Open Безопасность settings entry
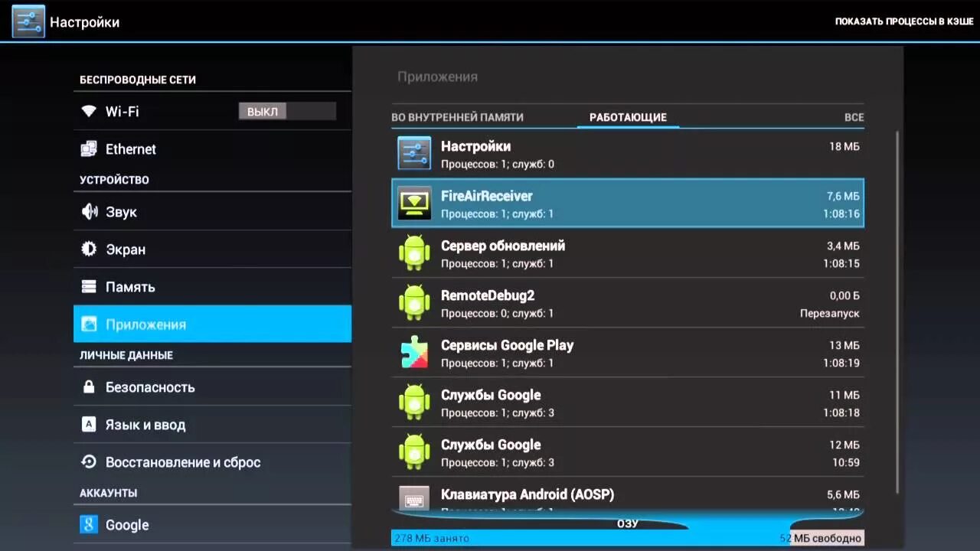The image size is (980, 551). click(212, 387)
